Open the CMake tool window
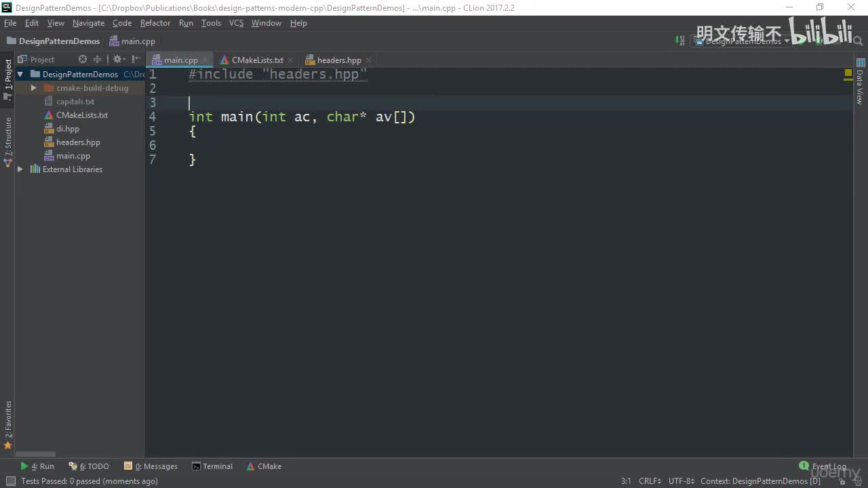 264,466
